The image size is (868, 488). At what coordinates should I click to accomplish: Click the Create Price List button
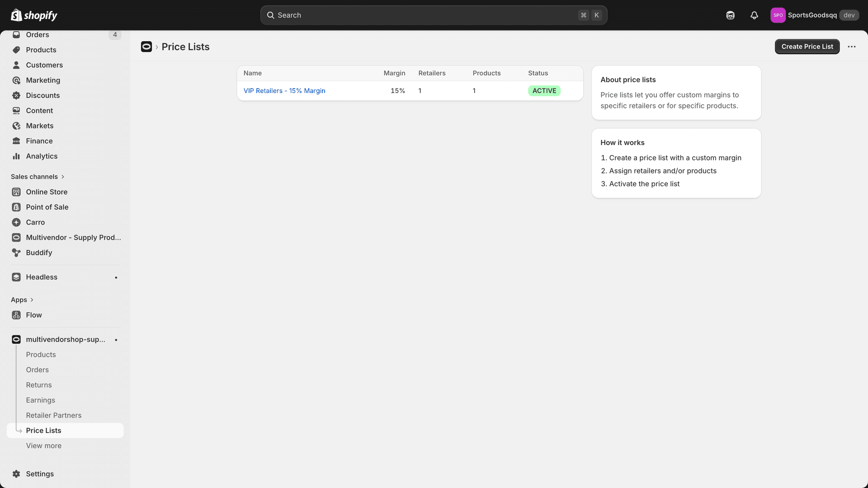coord(807,47)
